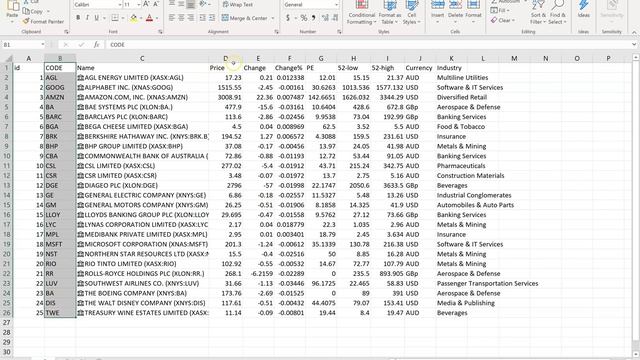Open Cell Styles gallery
Viewport: 640px width, 360px height.
[x=411, y=12]
